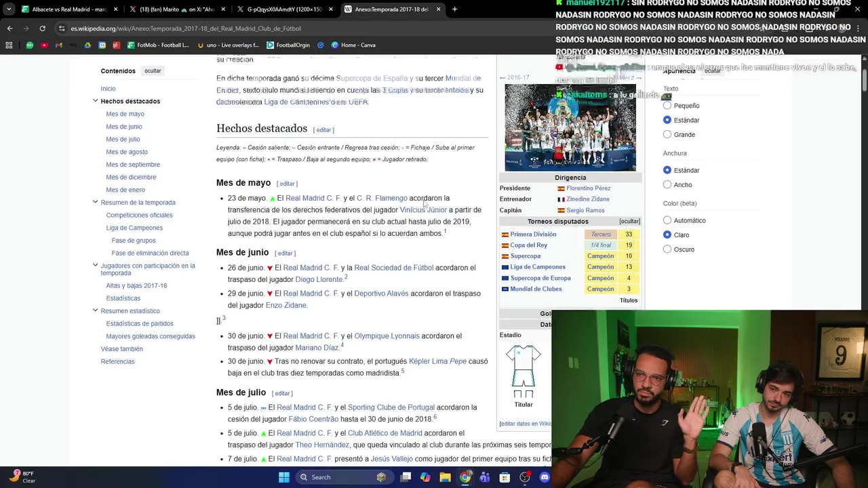Select Oscuro color mode
868x488 pixels.
click(x=667, y=249)
